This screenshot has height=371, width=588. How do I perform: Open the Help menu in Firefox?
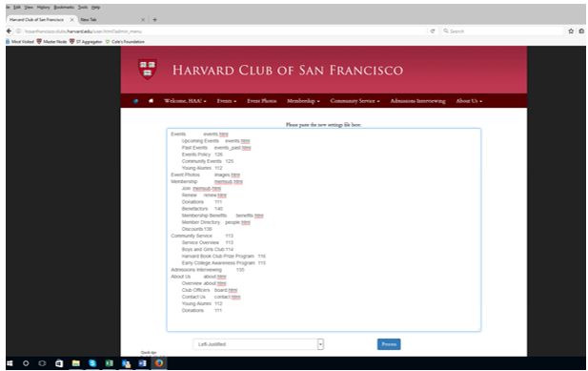coord(95,7)
